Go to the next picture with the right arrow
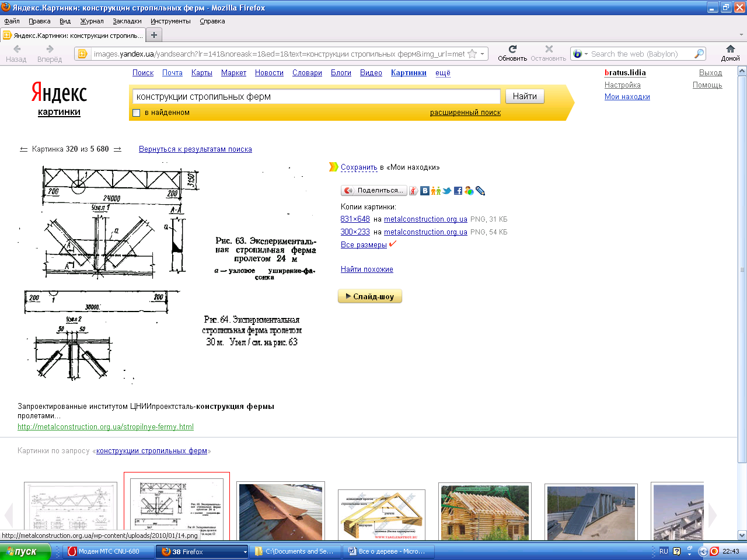This screenshot has height=560, width=747. [x=117, y=149]
